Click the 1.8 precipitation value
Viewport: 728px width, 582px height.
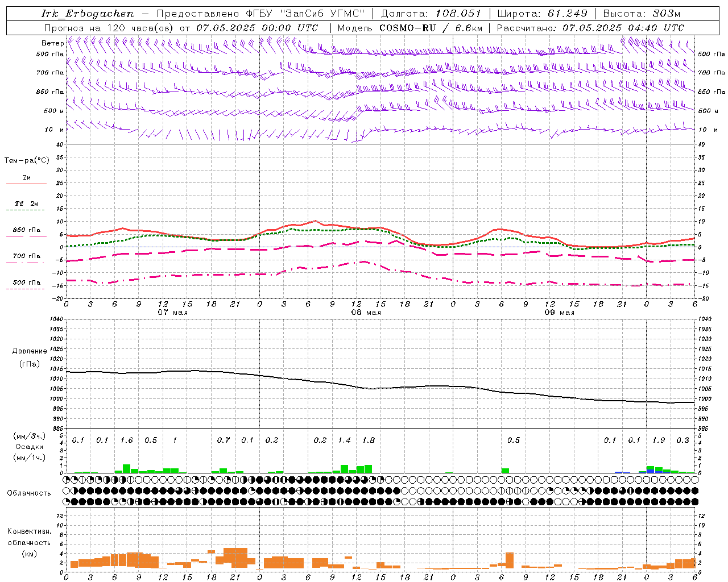pos(369,440)
